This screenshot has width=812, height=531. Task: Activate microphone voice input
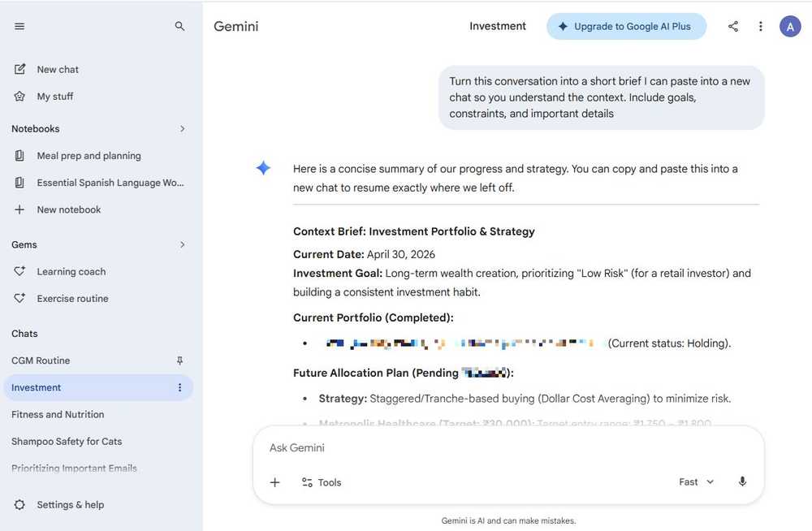742,481
